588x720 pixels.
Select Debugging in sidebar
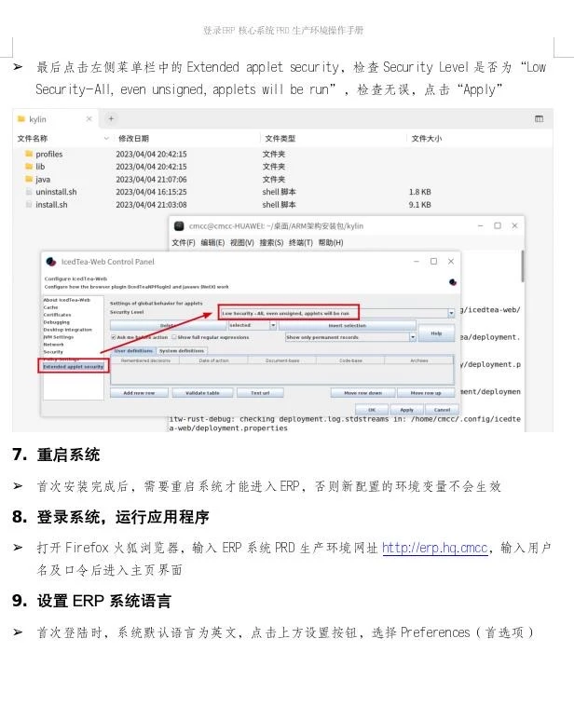[x=57, y=322]
